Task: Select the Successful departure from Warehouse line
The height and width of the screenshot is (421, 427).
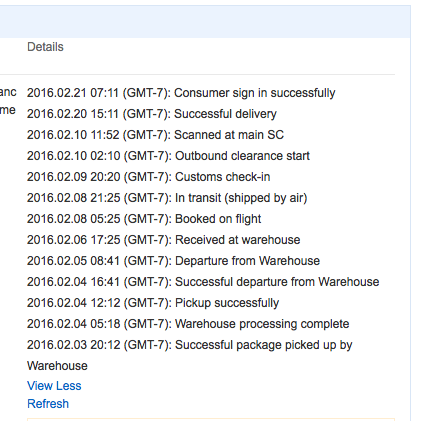Action: pos(203,282)
